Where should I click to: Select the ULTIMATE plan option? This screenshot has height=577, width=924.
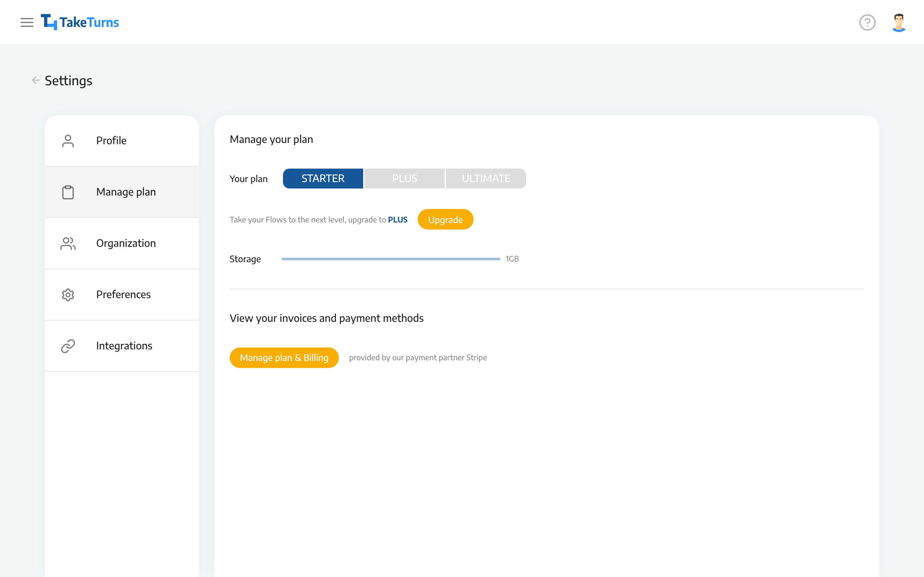pos(485,178)
